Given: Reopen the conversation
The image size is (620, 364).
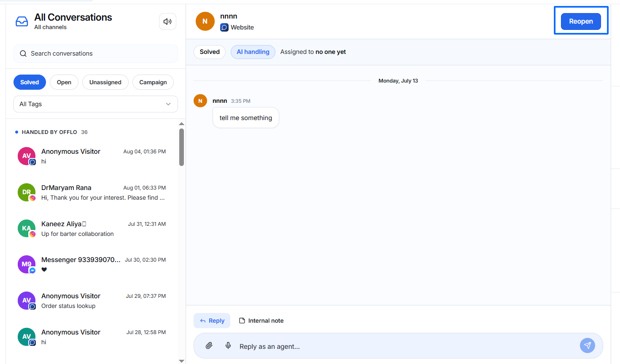Looking at the screenshot, I should (581, 21).
